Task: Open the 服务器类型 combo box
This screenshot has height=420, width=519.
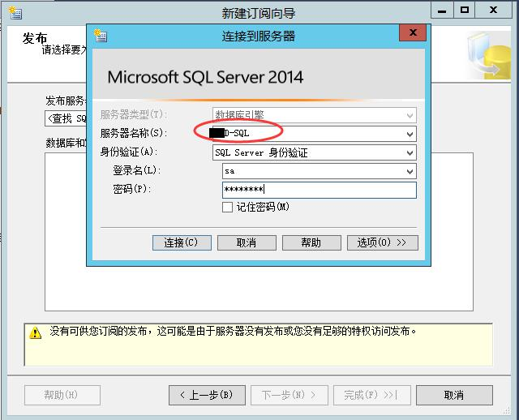Action: pyautogui.click(x=410, y=115)
